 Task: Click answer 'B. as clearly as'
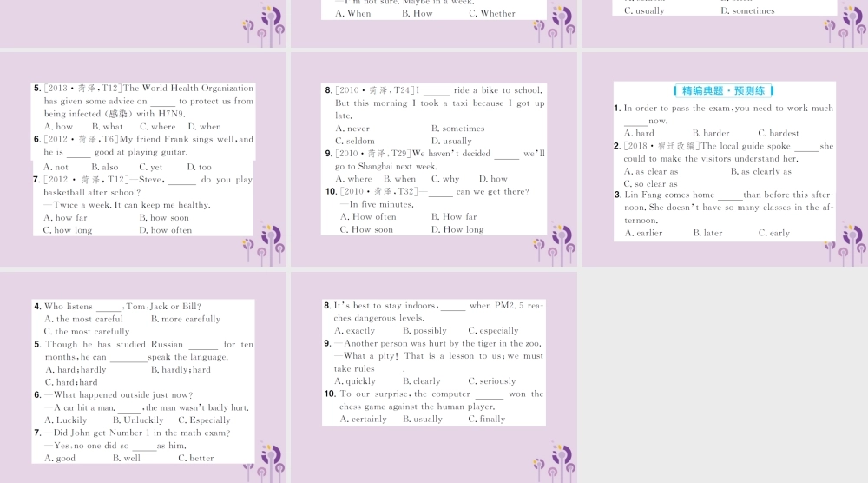(760, 171)
